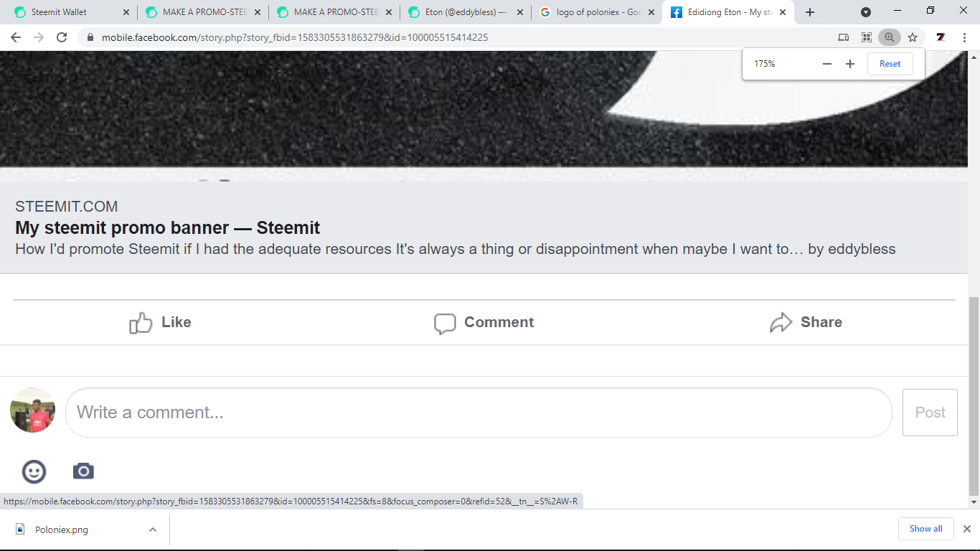Open the My steemit promo banner link
Viewport: 980px width, 551px height.
[167, 228]
